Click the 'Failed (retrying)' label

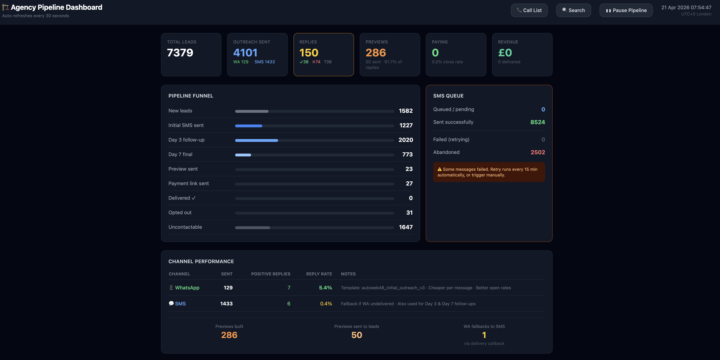click(451, 140)
